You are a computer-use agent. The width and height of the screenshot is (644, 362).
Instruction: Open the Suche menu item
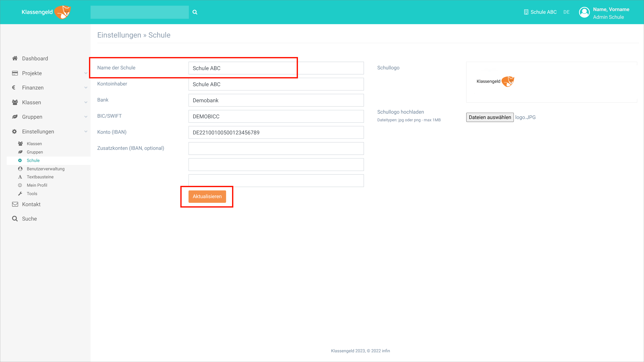point(29,219)
